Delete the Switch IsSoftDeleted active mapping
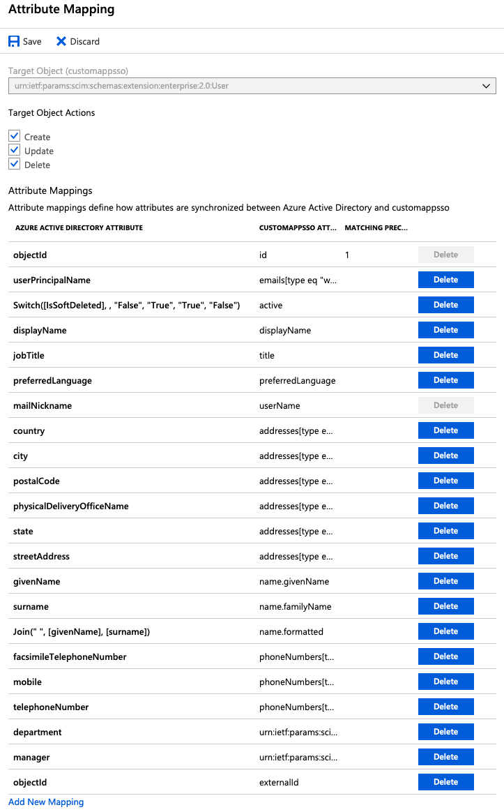 point(445,305)
